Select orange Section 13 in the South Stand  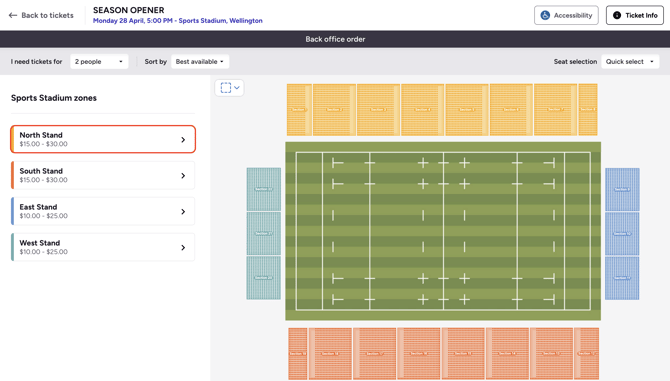click(552, 354)
